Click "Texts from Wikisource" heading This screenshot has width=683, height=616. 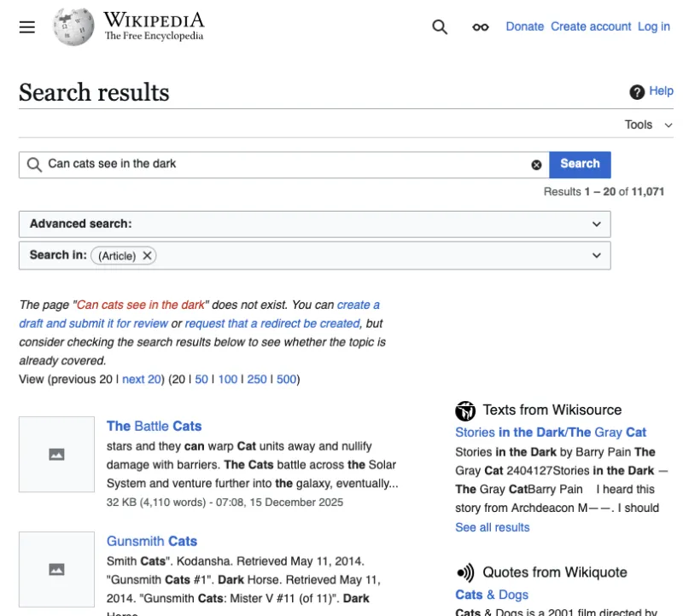click(x=552, y=410)
